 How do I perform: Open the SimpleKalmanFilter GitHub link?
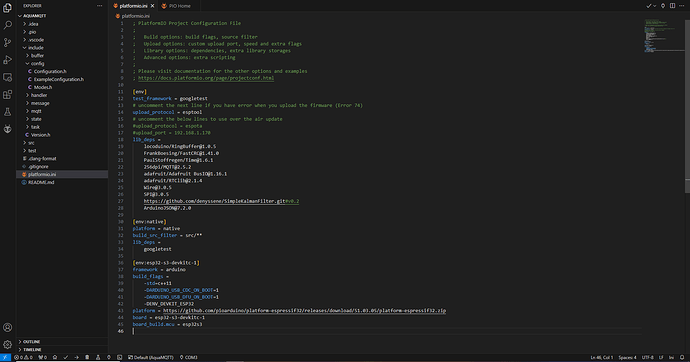pyautogui.click(x=221, y=201)
